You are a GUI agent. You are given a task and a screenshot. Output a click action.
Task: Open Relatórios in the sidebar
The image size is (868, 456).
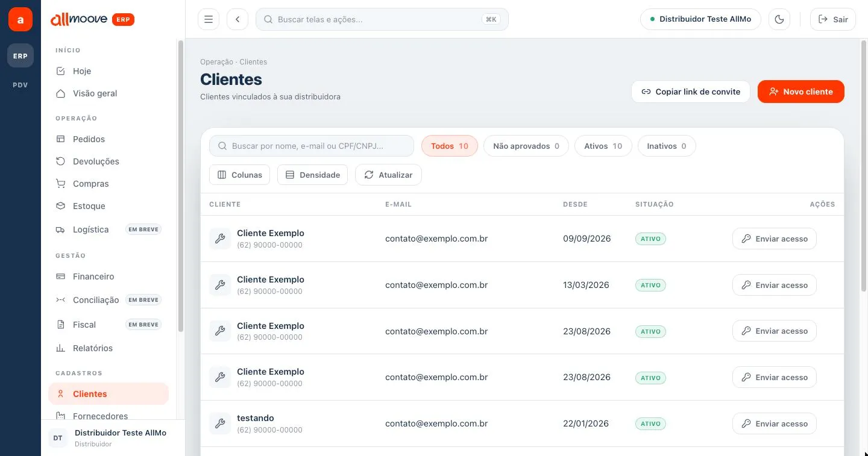108,348
